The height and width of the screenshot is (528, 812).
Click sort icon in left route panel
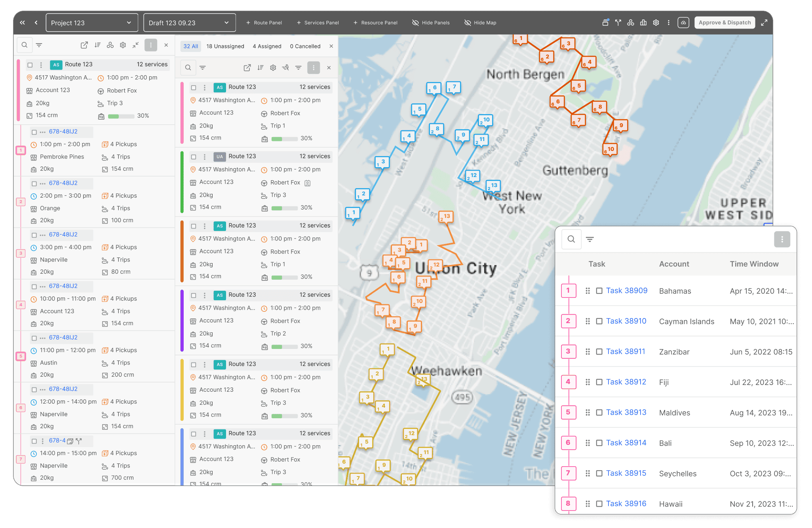[x=97, y=45]
